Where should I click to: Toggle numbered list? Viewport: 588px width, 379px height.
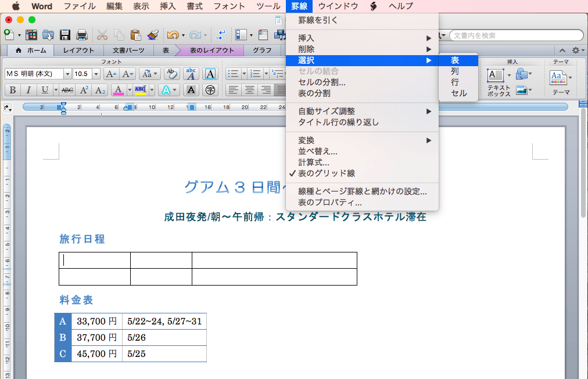(256, 74)
